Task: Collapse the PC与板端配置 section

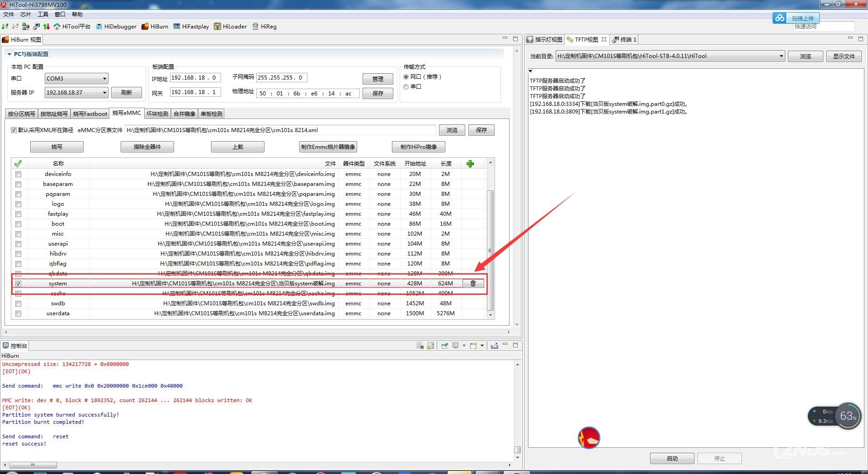Action: coord(9,54)
